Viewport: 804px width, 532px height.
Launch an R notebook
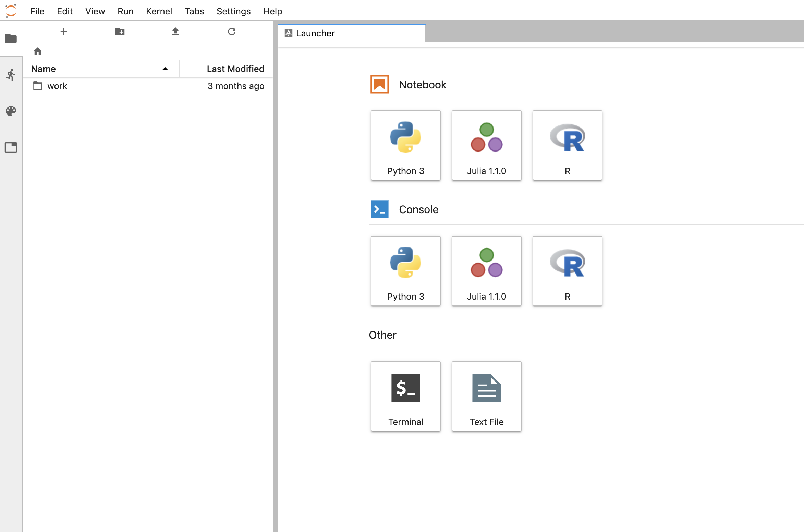pos(567,145)
